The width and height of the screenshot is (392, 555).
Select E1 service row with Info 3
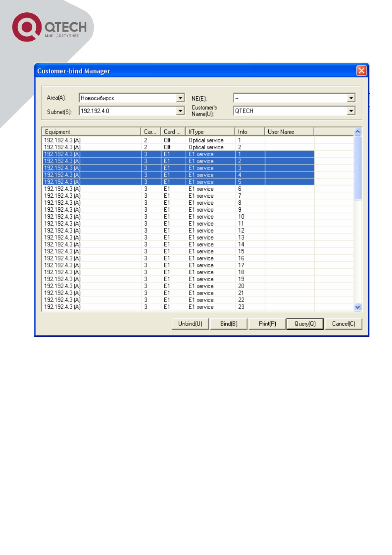pos(178,168)
